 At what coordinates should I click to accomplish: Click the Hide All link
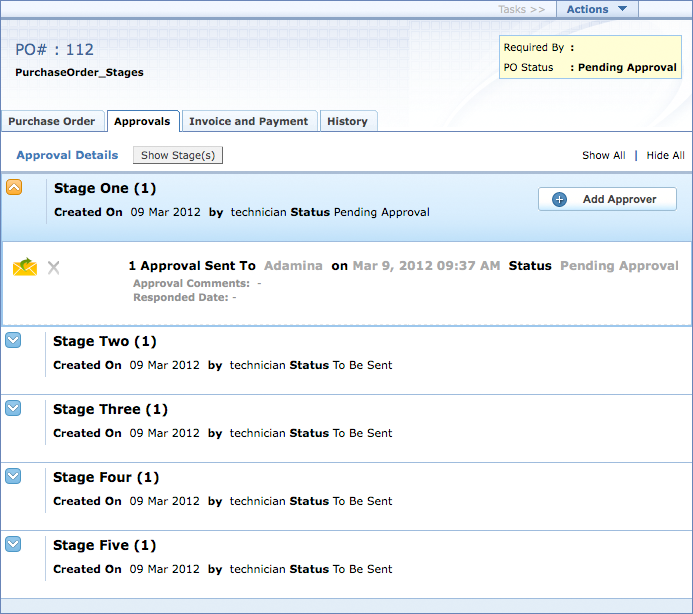(x=665, y=155)
